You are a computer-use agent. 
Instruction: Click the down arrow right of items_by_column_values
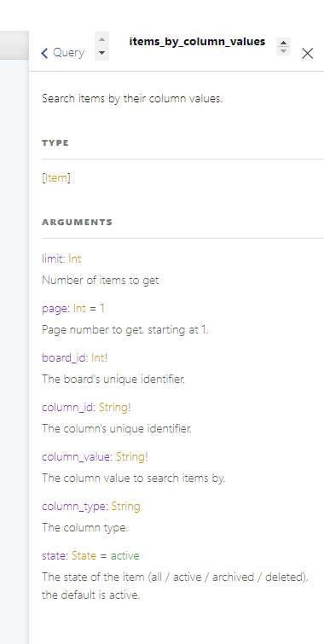point(283,51)
